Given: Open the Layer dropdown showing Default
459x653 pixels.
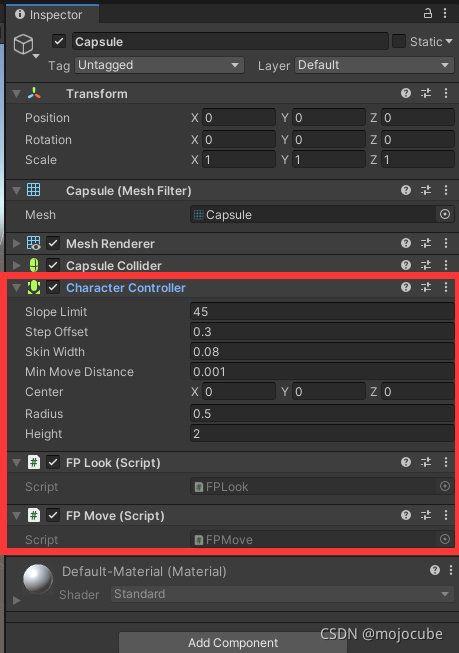Looking at the screenshot, I should 374,65.
